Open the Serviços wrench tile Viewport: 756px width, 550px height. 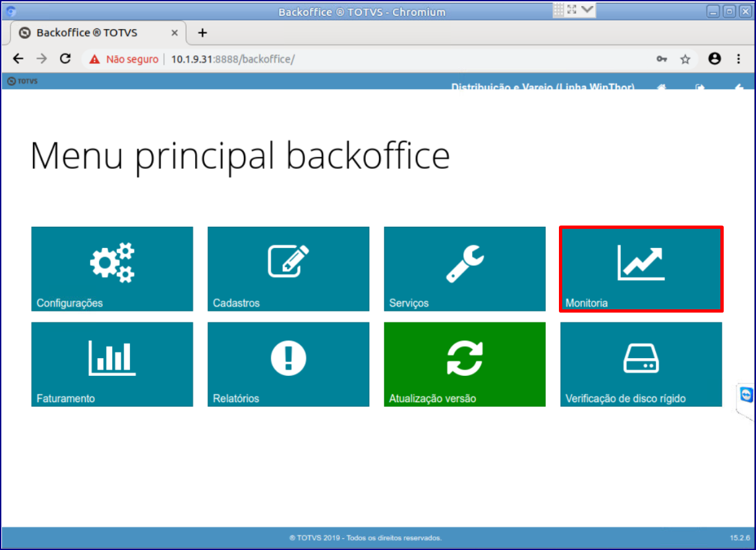coord(465,268)
